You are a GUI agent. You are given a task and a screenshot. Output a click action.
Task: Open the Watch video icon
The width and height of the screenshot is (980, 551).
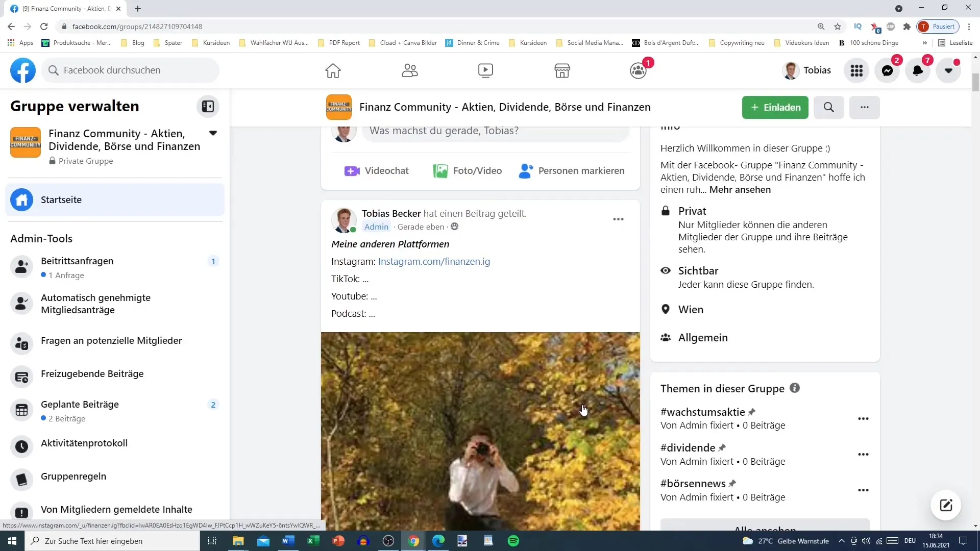point(485,70)
